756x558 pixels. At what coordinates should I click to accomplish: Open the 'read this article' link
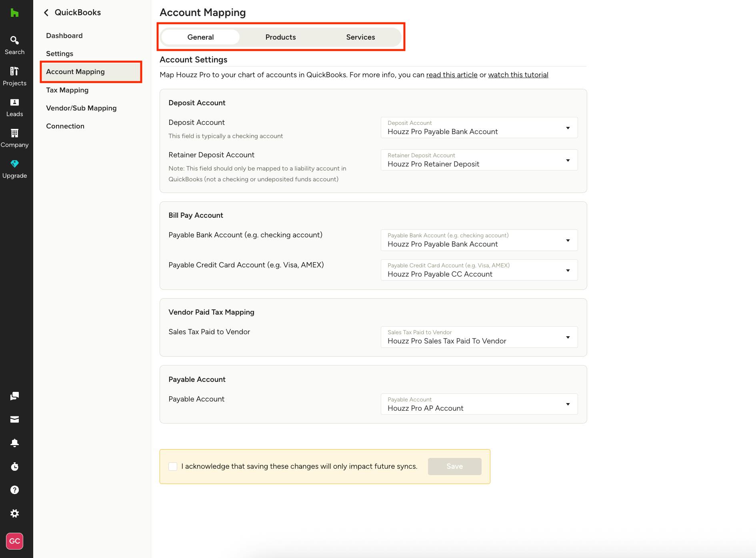point(452,75)
